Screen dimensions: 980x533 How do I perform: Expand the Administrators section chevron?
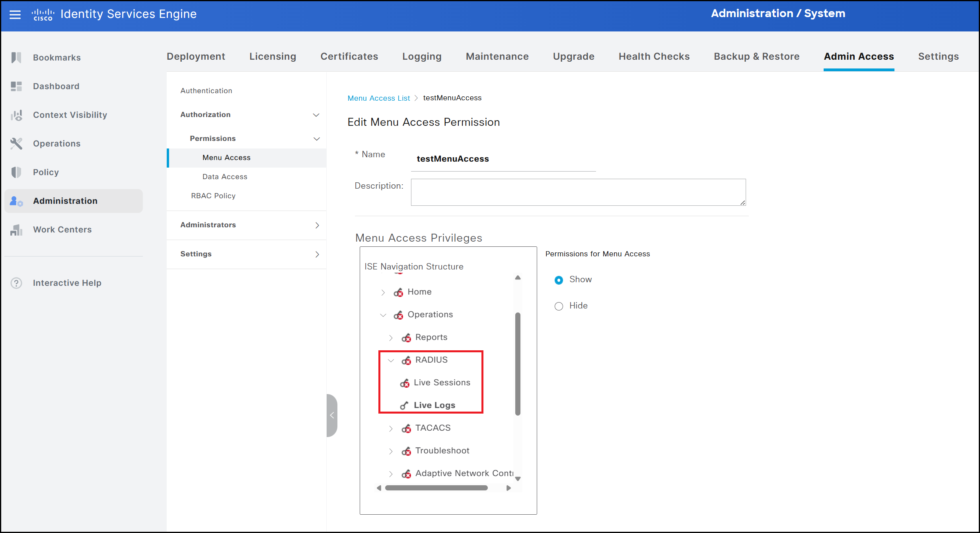coord(317,225)
